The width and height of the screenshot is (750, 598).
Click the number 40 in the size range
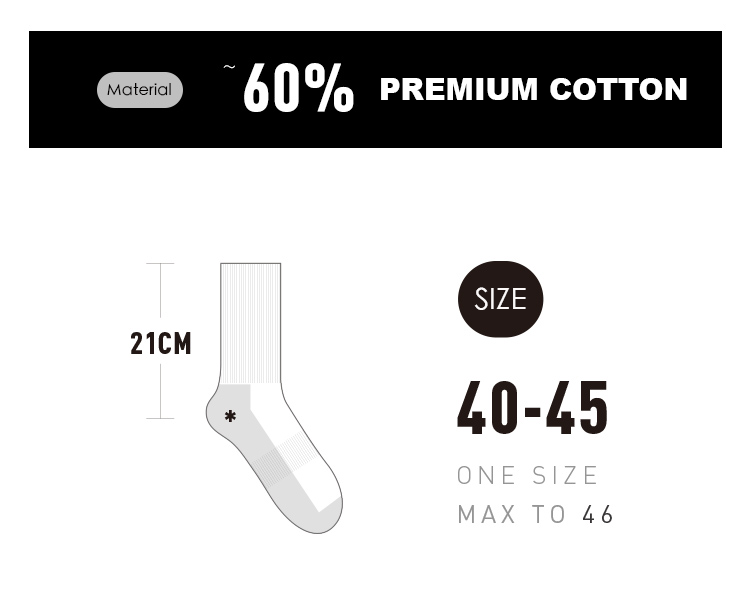(x=487, y=409)
